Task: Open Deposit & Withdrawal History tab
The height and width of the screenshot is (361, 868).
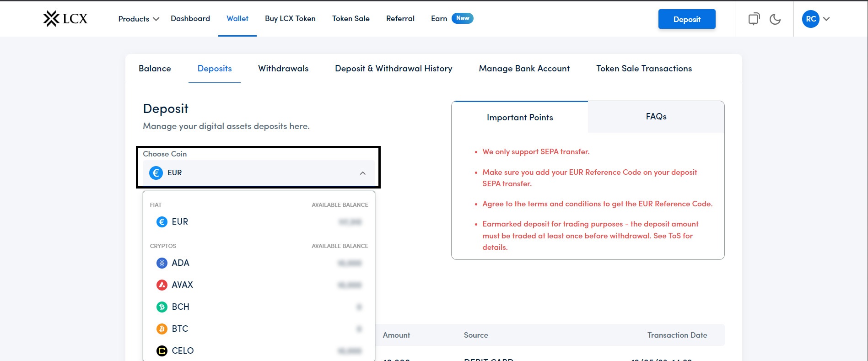Action: 394,69
